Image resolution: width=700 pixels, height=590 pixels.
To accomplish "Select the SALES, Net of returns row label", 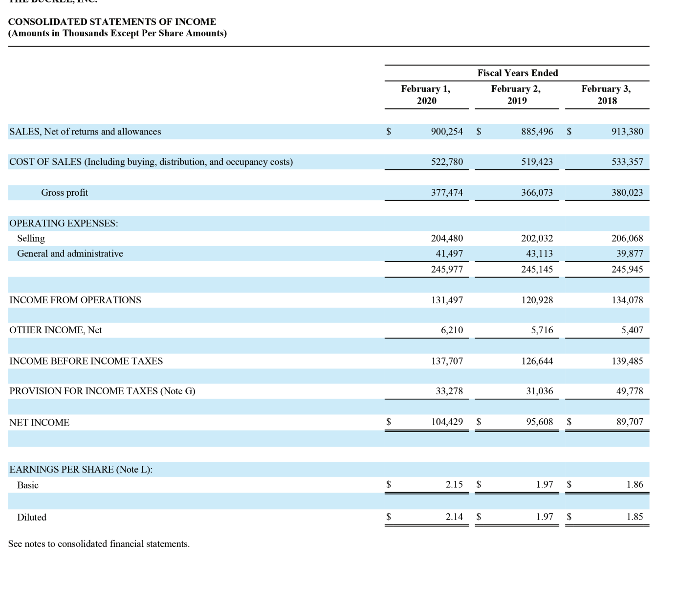I will coord(85,132).
